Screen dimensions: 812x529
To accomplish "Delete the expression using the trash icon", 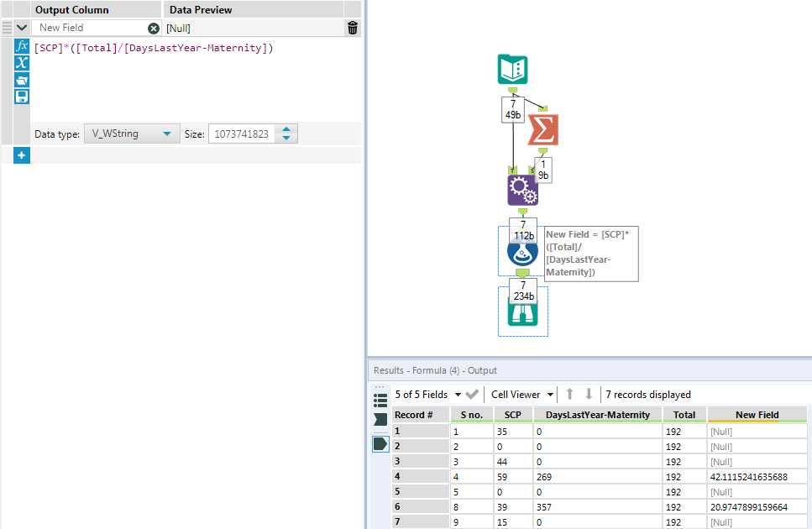I will [353, 28].
